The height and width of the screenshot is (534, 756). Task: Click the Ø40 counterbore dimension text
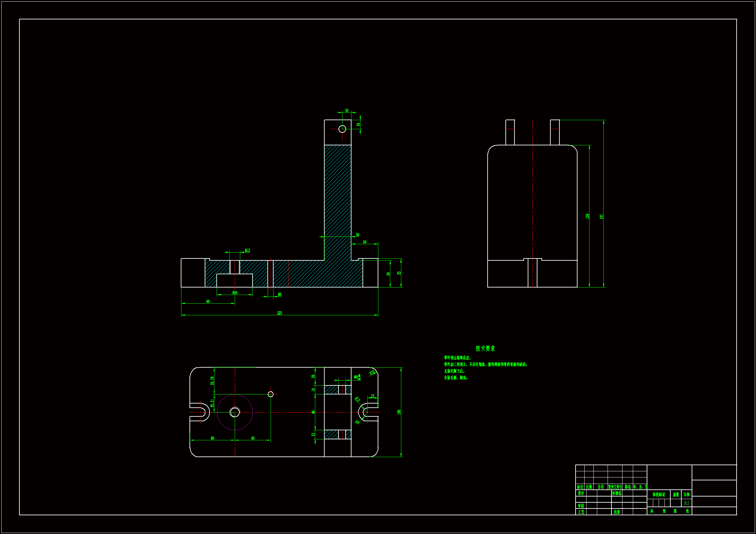click(235, 292)
